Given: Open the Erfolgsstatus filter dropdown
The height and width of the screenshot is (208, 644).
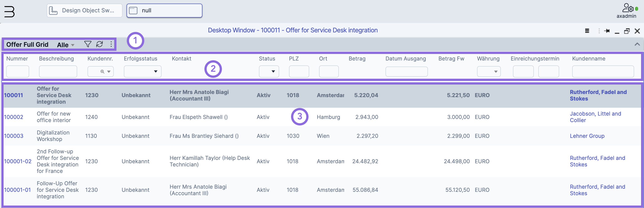Looking at the screenshot, I should 142,72.
